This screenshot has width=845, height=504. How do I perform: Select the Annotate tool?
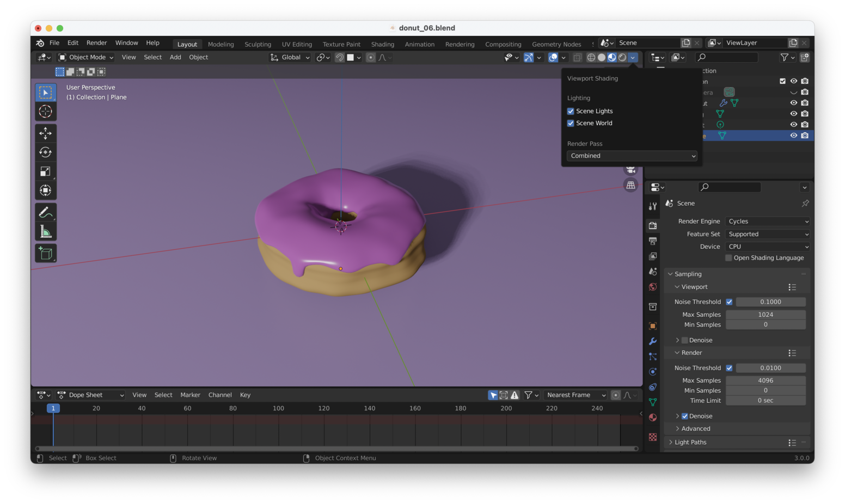click(x=46, y=211)
